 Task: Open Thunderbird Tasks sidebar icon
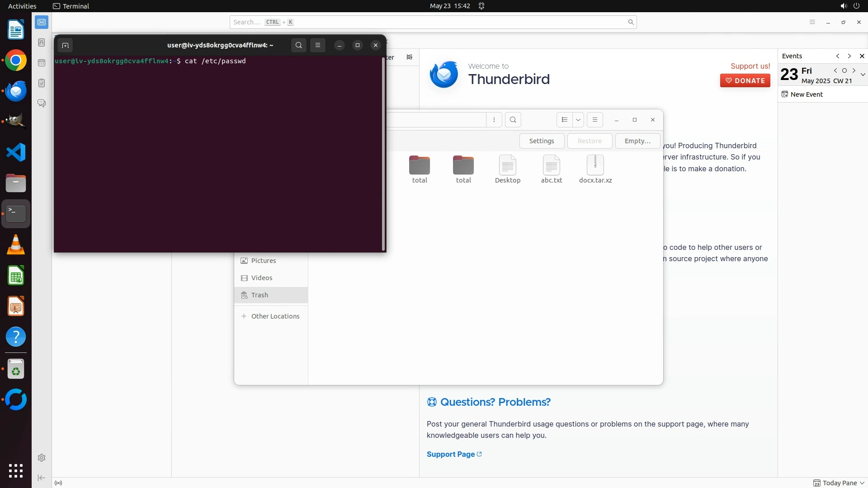(42, 83)
